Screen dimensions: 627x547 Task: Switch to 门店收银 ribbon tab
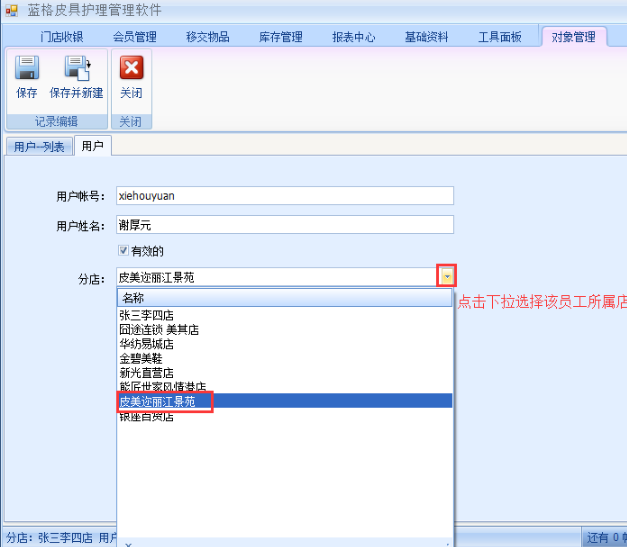(x=62, y=37)
